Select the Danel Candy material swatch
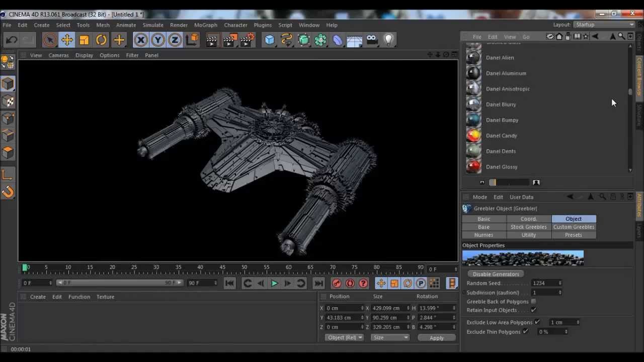This screenshot has width=644, height=362. click(x=473, y=136)
